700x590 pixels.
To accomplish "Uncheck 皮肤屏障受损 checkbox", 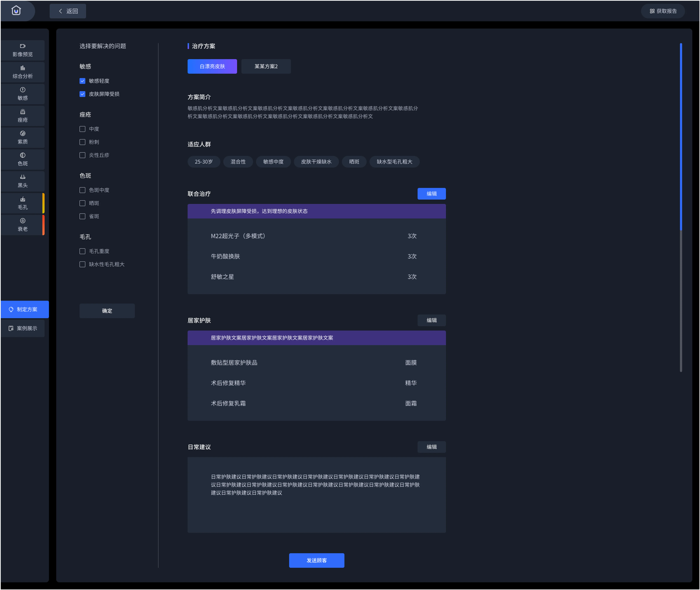I will 82,94.
